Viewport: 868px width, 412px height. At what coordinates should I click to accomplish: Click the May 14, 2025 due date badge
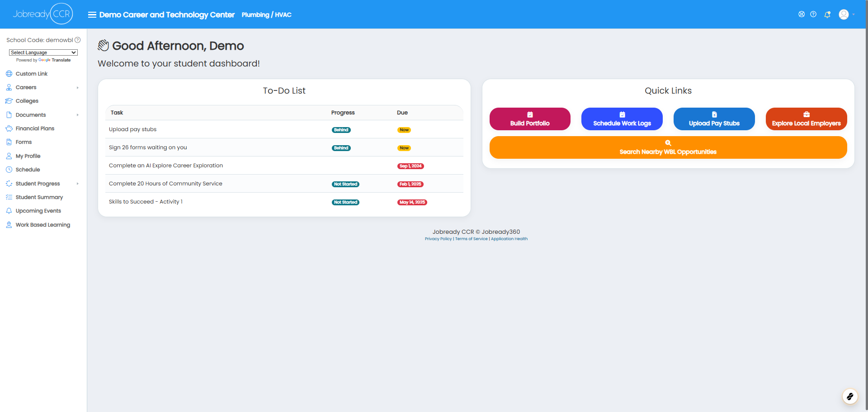coord(412,202)
